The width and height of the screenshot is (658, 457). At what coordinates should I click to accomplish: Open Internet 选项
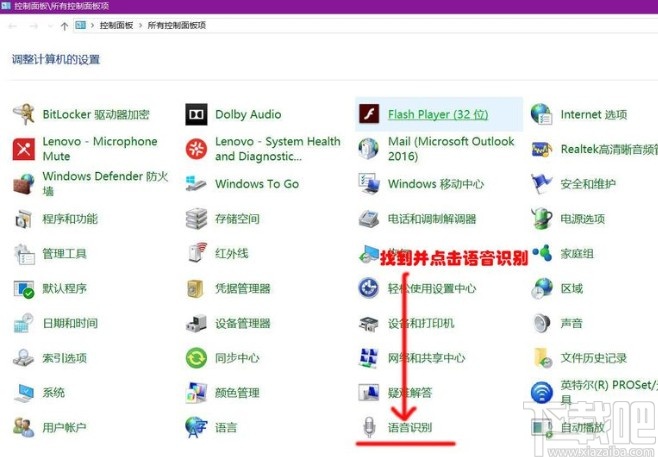(x=593, y=115)
